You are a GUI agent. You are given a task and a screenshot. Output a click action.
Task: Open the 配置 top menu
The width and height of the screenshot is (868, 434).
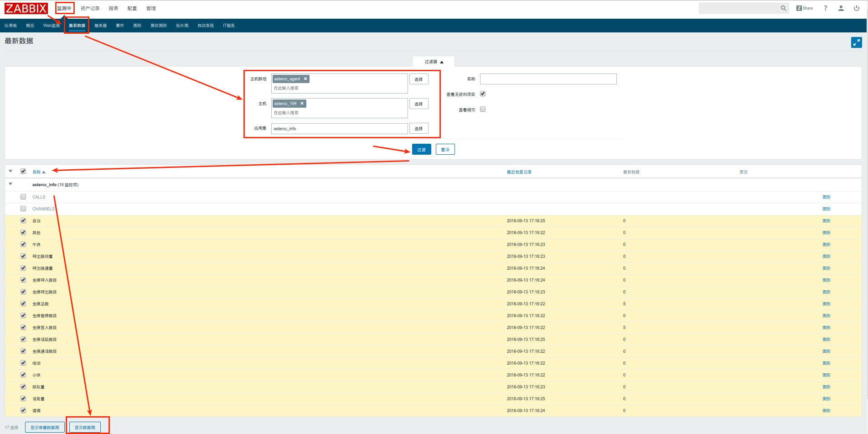click(x=132, y=8)
